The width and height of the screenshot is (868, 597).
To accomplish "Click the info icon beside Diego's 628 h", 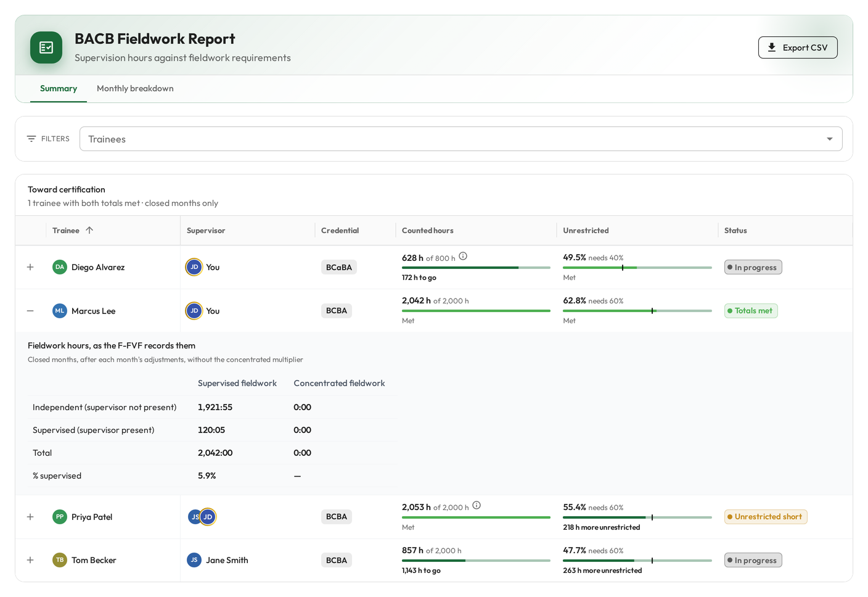I will tap(463, 257).
